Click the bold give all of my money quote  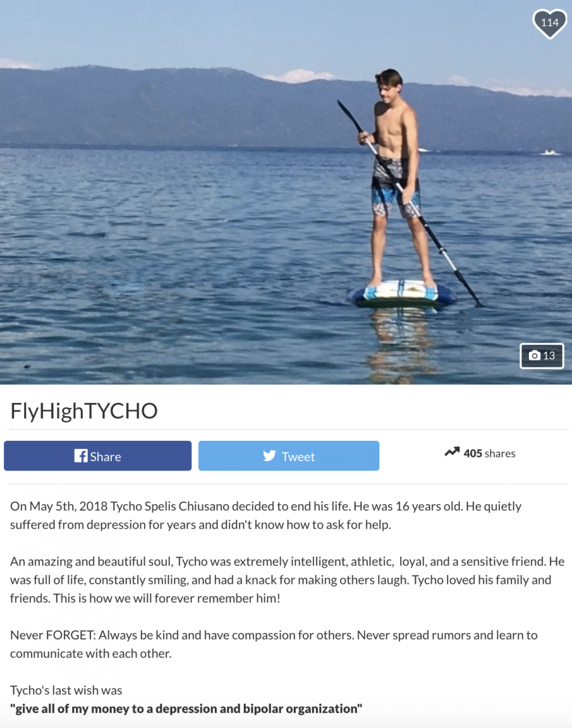186,708
